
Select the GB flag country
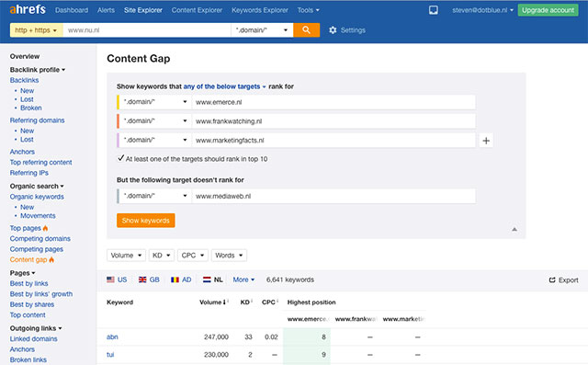pyautogui.click(x=149, y=279)
